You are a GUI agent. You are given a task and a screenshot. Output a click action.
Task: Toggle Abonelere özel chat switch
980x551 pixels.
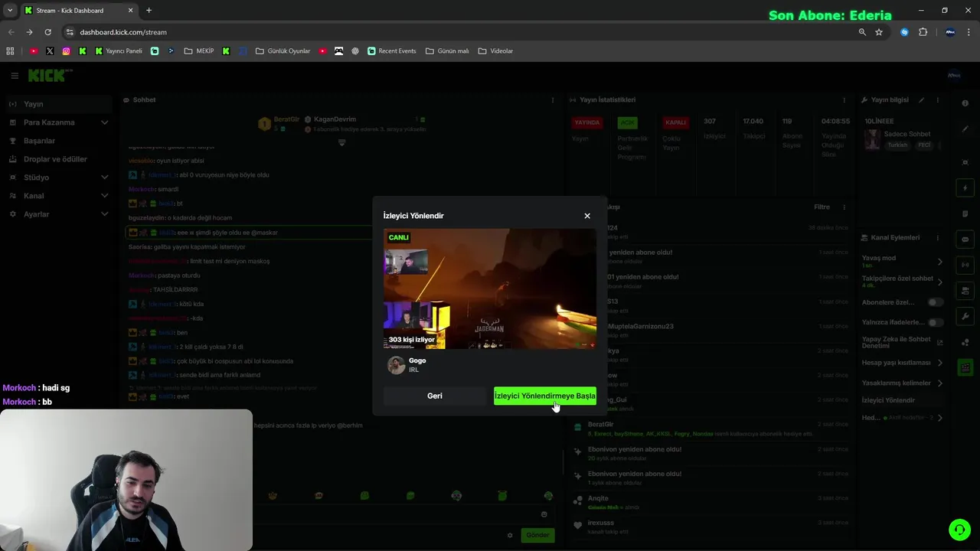pyautogui.click(x=935, y=302)
